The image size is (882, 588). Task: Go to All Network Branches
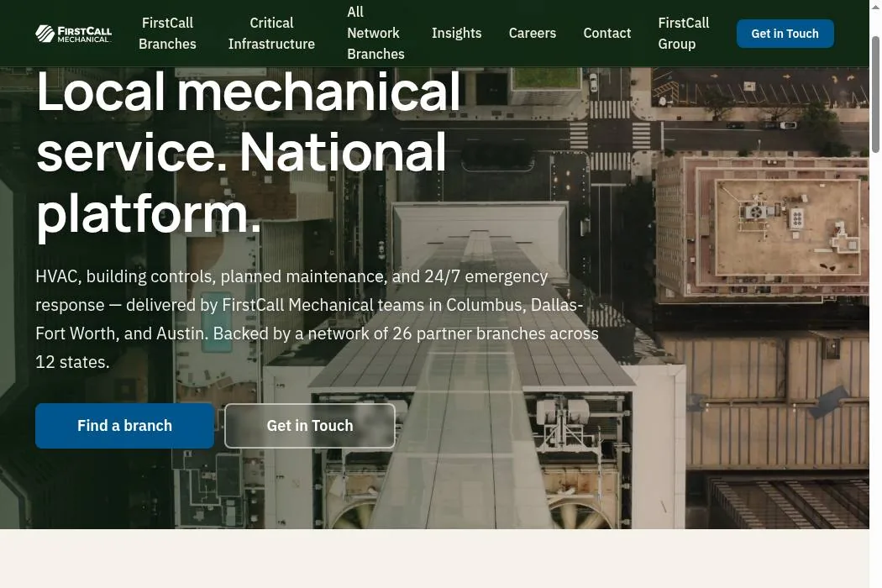click(375, 34)
